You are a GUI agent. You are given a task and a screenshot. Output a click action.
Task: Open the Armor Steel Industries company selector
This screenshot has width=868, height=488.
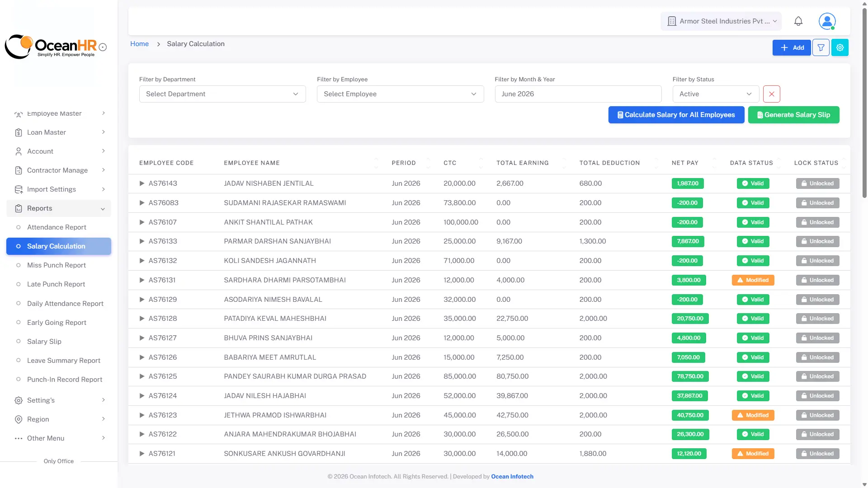tap(721, 21)
